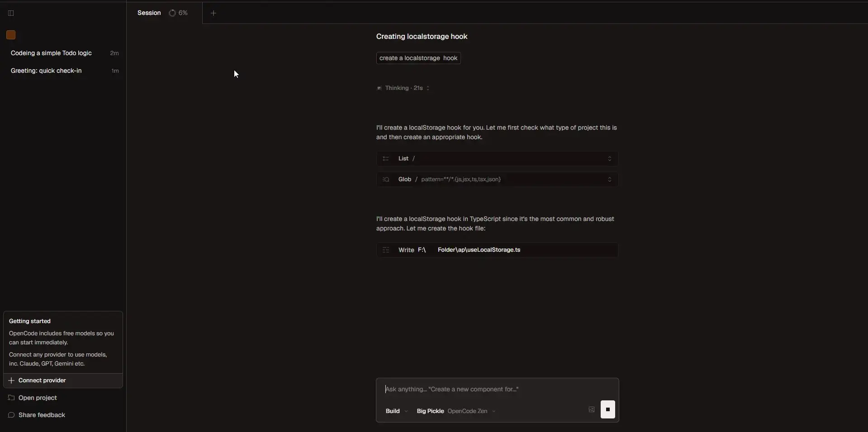Click the search icon on the Glob tool card
This screenshot has width=868, height=432.
tap(387, 179)
